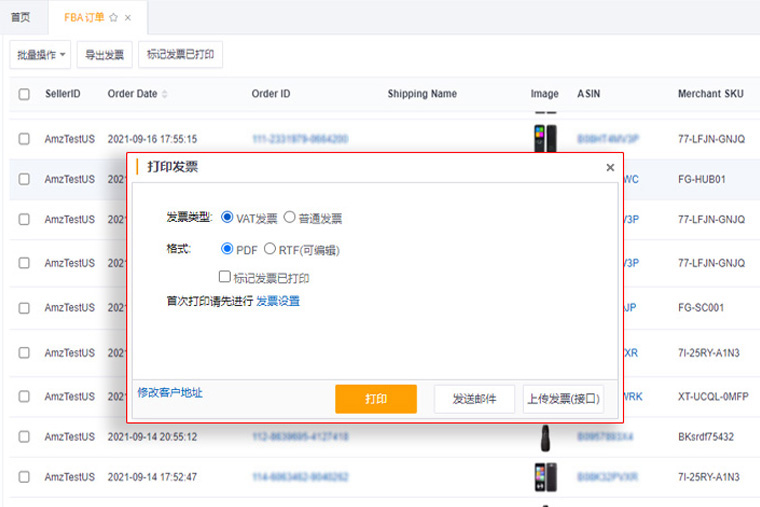Select VAT发票 invoice type
760x507 pixels.
tap(227, 217)
